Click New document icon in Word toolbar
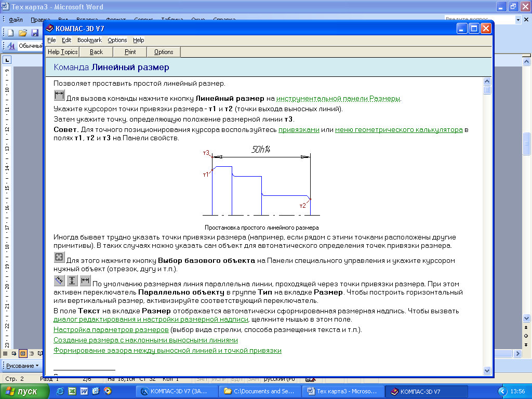Image resolution: width=532 pixels, height=399 pixels. coord(10,33)
